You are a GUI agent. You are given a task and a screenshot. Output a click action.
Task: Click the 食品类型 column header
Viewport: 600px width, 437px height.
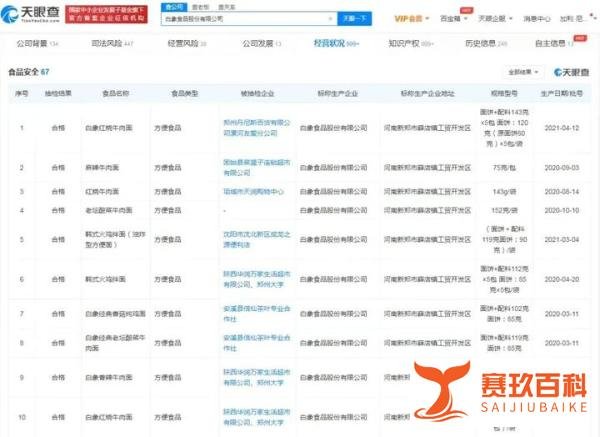coord(184,93)
